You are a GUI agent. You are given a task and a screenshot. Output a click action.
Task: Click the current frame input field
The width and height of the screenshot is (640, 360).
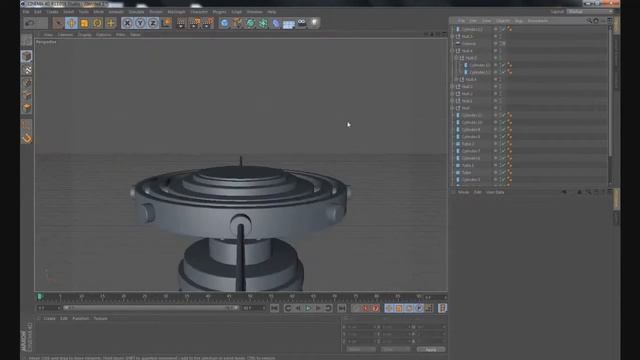(49, 308)
